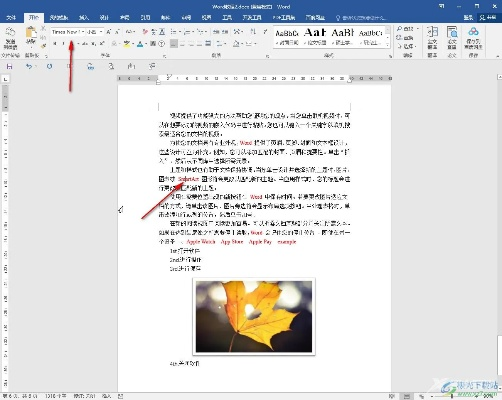Select the first AaBbCc style in gallery
502x400 pixels.
287,37
